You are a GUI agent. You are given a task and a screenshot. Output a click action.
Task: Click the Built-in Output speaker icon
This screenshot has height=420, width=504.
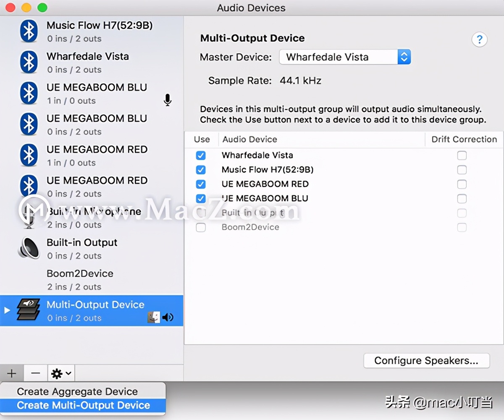29,248
